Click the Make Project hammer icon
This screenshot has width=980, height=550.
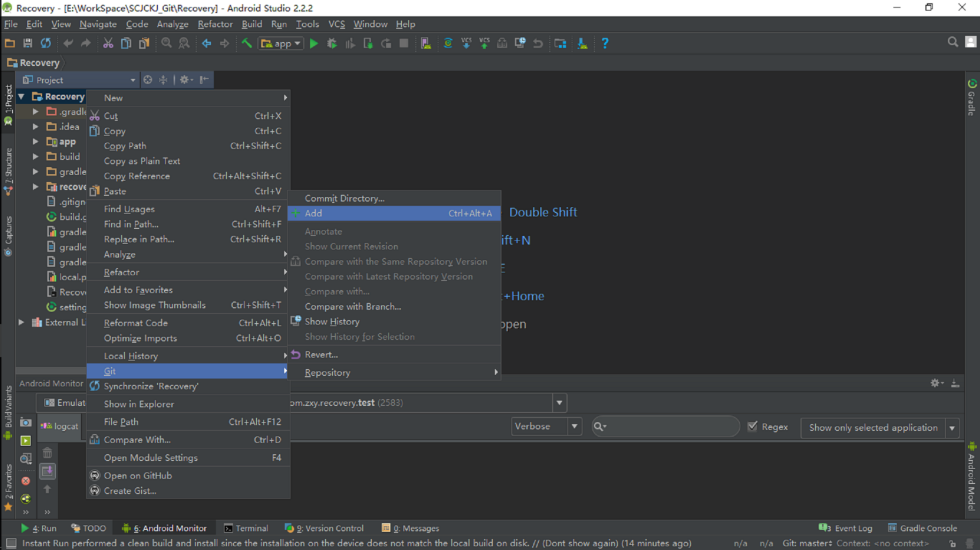point(247,43)
